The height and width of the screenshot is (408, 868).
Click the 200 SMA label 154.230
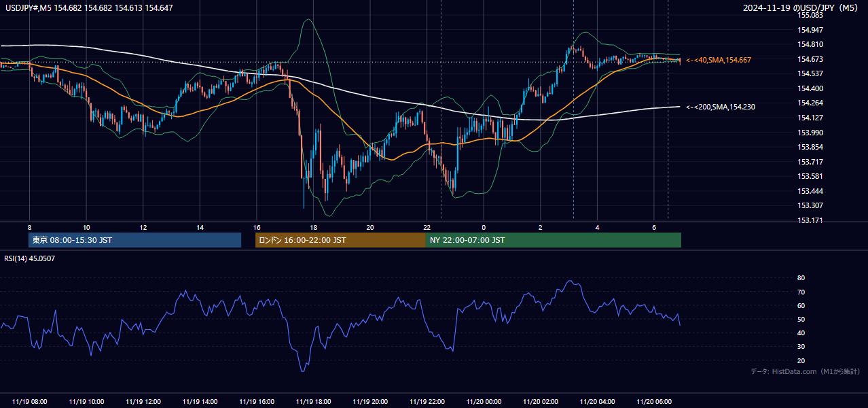coord(721,107)
